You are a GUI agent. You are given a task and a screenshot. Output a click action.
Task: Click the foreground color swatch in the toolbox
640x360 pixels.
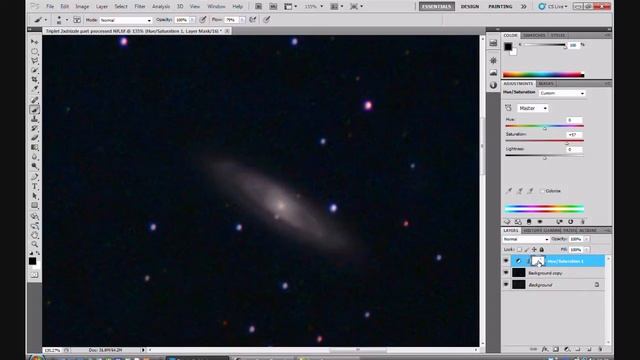(32, 261)
